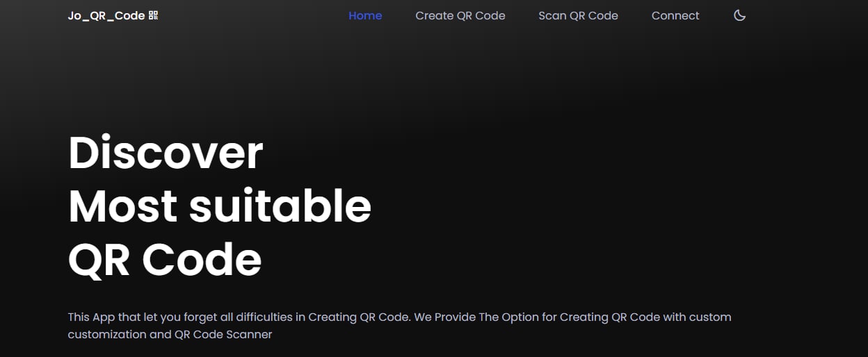This screenshot has height=357, width=868.
Task: Click the large "QR" headline word
Action: pyautogui.click(x=99, y=260)
